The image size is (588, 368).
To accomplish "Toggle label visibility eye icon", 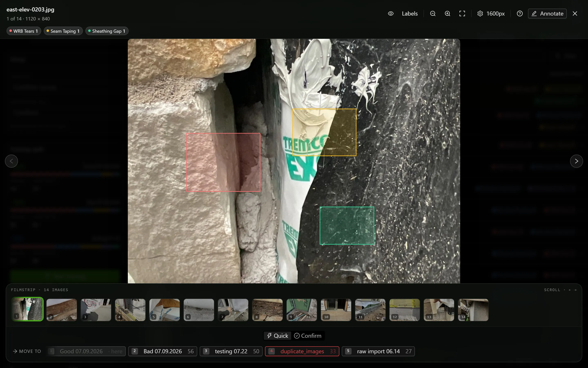I will tap(390, 14).
